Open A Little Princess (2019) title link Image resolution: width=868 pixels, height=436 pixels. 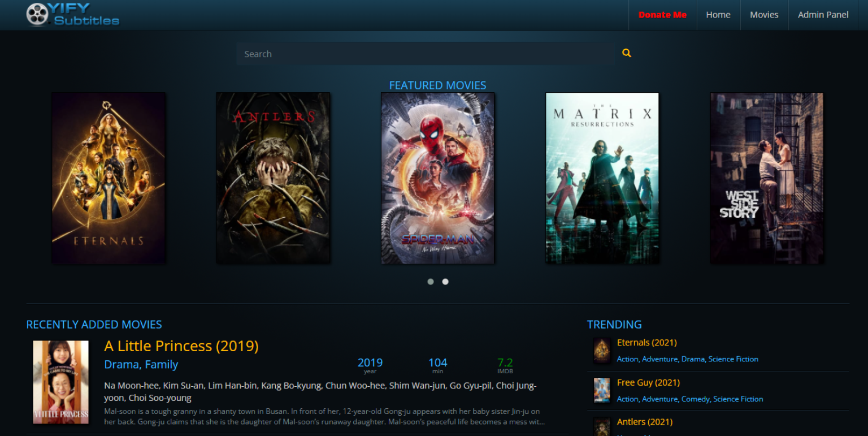181,346
